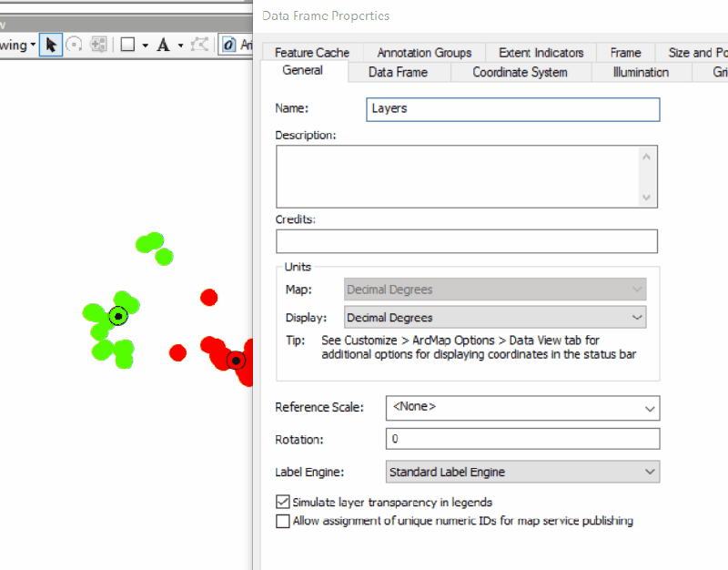Uncheck Simulate layer transparency in legends
Viewport: 728px width, 570px height.
pyautogui.click(x=283, y=502)
